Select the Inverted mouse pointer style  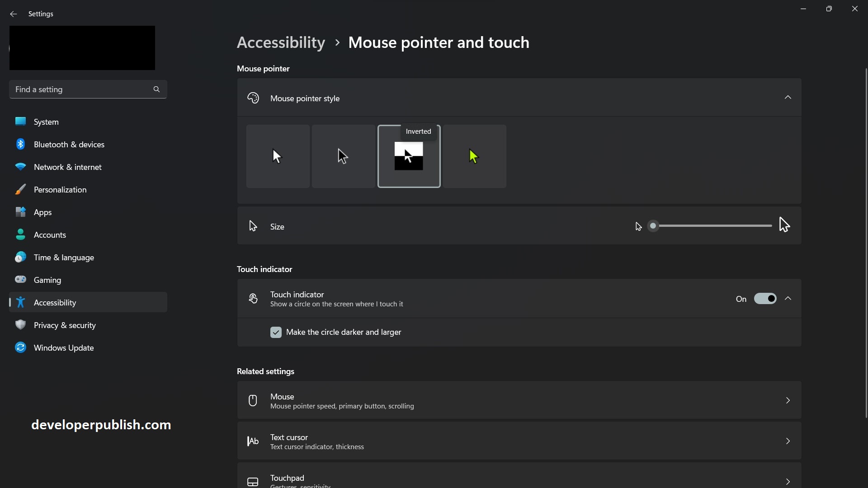[409, 156]
